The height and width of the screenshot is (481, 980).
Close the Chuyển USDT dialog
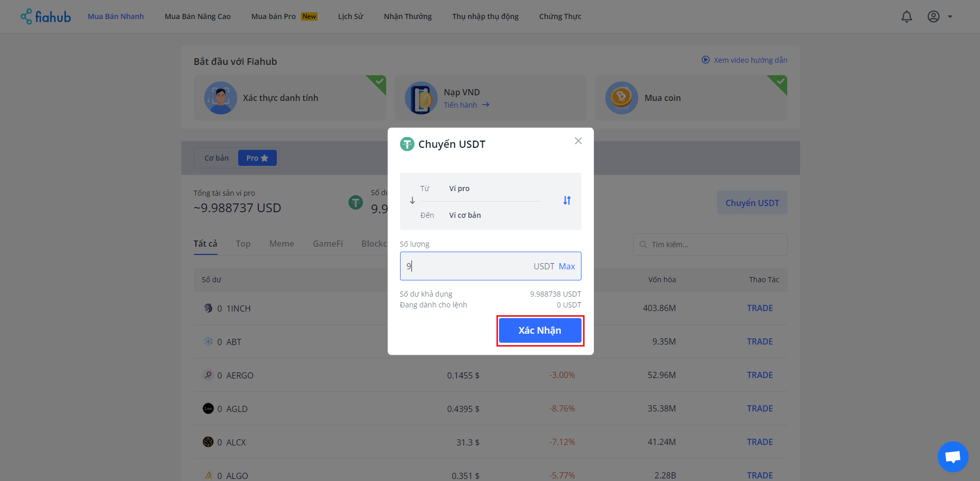point(578,141)
